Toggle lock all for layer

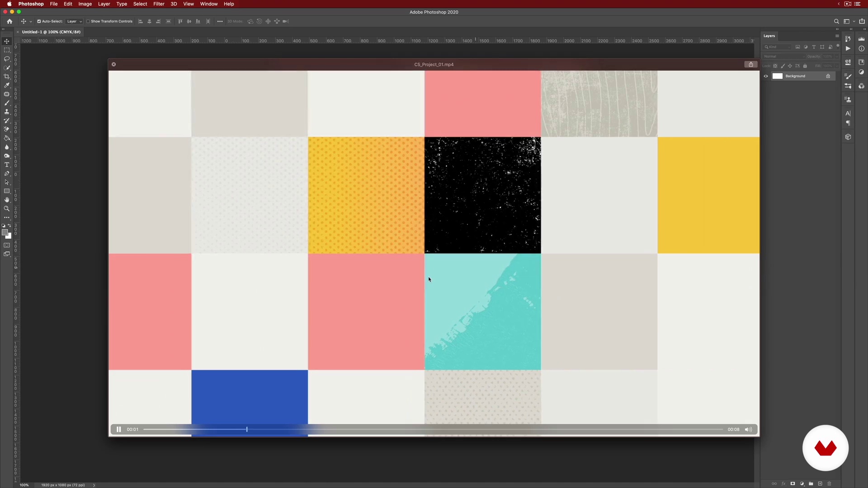pos(805,66)
